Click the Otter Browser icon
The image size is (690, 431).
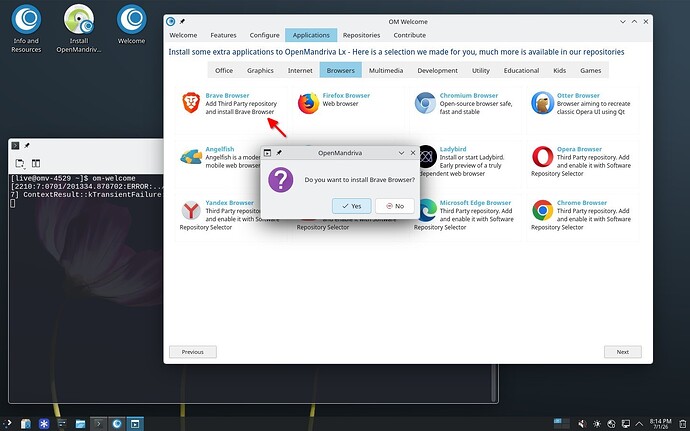pyautogui.click(x=542, y=103)
